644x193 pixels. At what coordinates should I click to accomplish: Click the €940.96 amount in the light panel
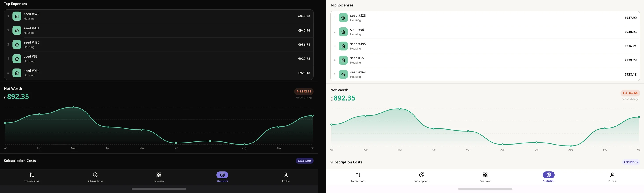tap(630, 32)
